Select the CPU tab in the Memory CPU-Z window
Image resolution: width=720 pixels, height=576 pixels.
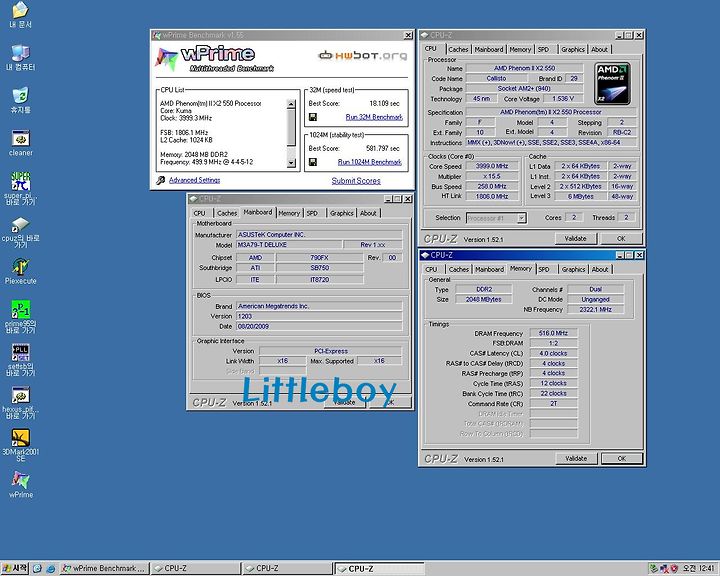pos(431,270)
